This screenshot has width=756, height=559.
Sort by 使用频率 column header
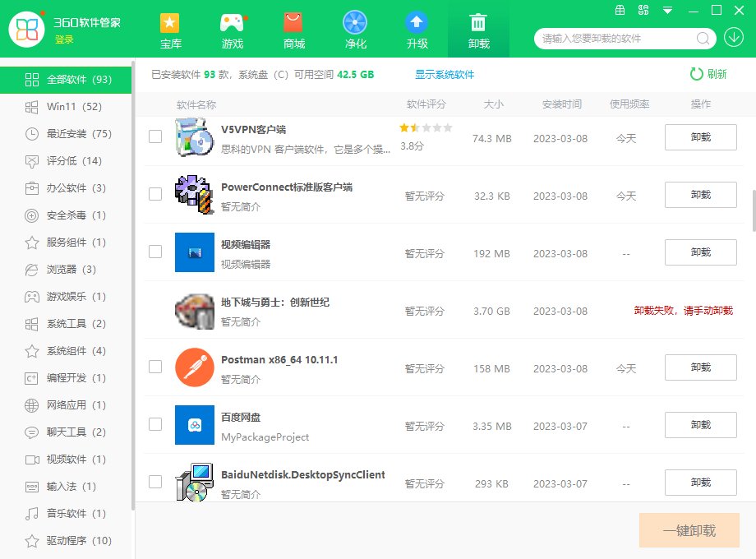click(629, 104)
